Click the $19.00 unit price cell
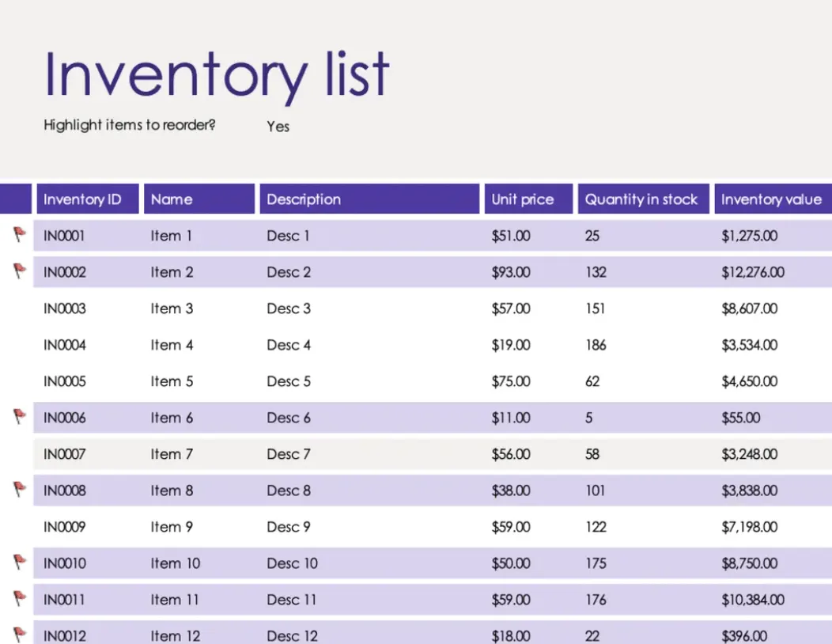This screenshot has height=644, width=832. point(510,345)
